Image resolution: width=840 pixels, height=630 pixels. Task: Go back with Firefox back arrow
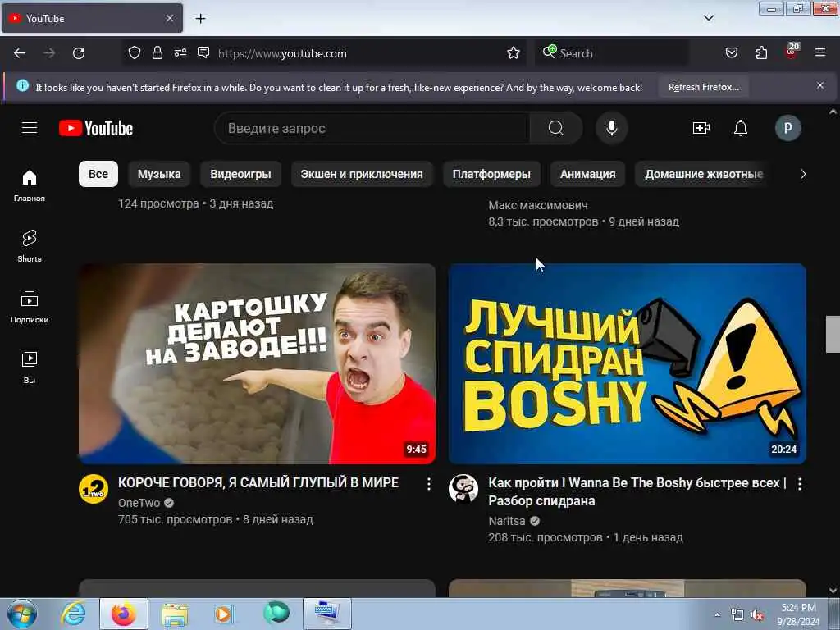tap(20, 53)
